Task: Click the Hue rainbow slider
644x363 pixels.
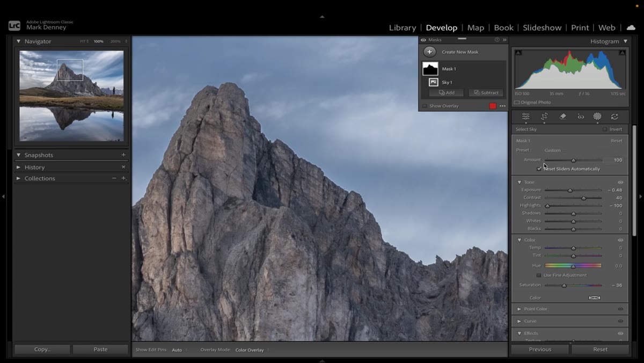Action: [573, 266]
